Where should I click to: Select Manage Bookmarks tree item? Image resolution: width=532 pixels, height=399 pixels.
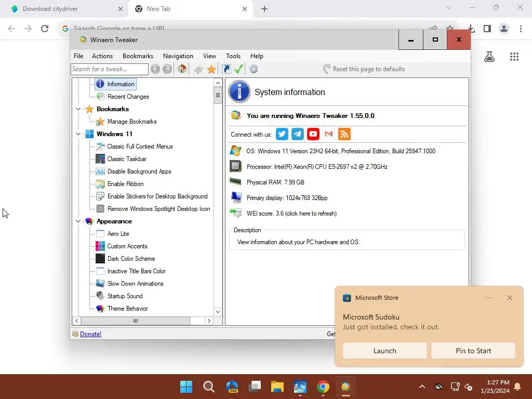132,122
